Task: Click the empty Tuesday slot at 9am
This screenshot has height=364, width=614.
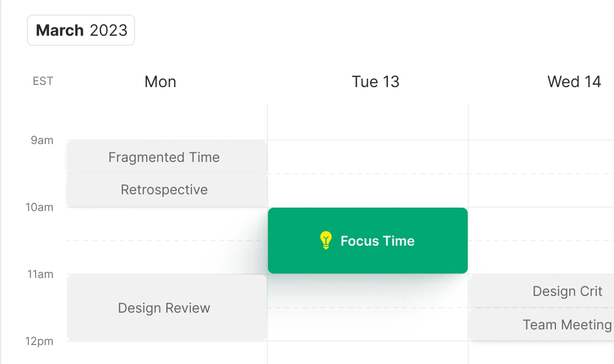Action: 368,156
